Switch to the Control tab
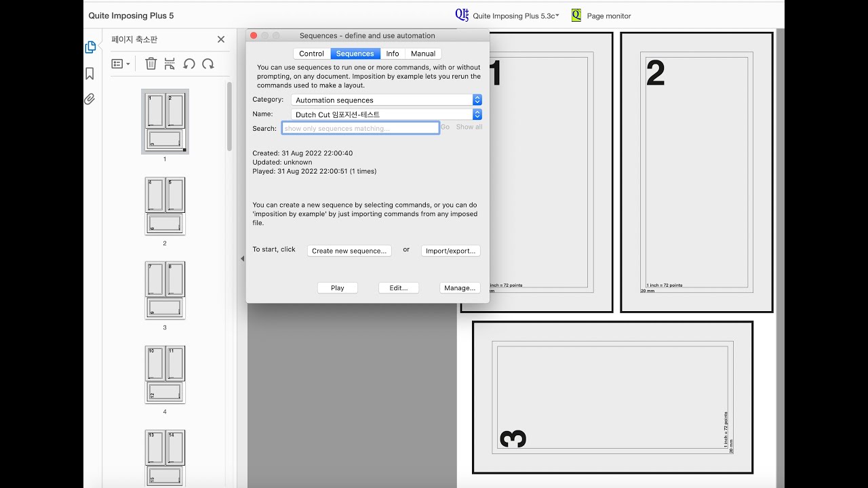This screenshot has width=868, height=488. [312, 54]
